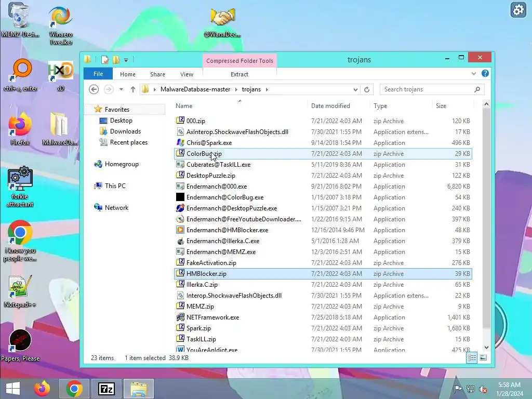Open the @WanaDec handshake desktop icon
This screenshot has height=399, width=532.
[222, 22]
